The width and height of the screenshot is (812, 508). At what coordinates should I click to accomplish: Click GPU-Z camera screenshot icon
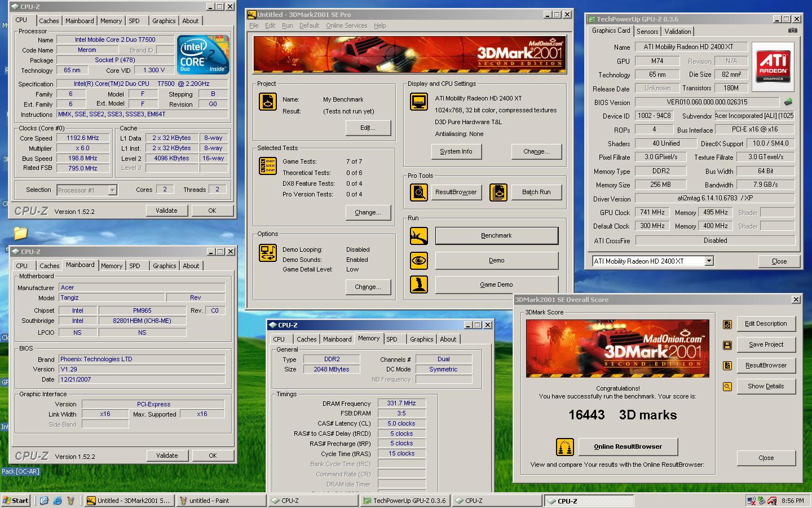(x=793, y=30)
